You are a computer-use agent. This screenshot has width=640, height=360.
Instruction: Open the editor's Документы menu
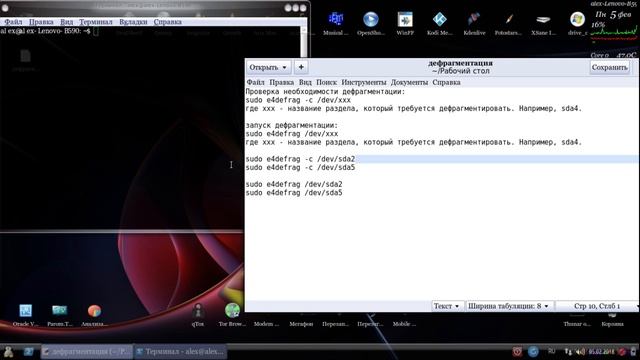(x=409, y=82)
